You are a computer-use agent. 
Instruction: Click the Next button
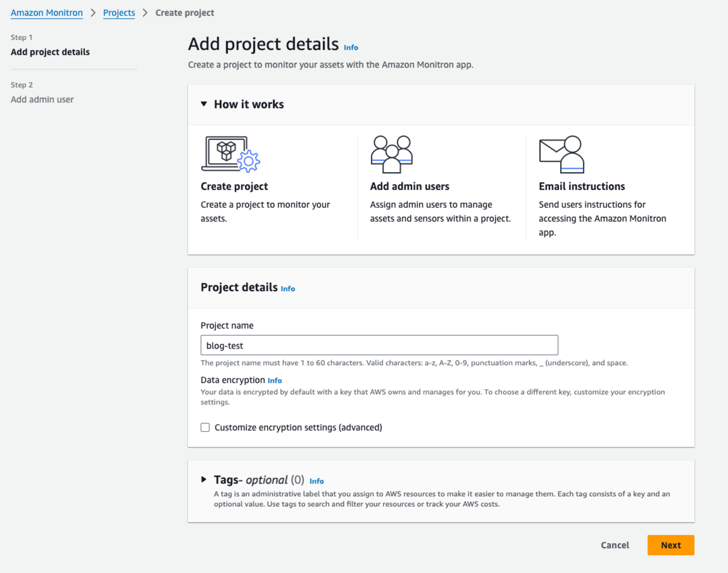pyautogui.click(x=671, y=545)
